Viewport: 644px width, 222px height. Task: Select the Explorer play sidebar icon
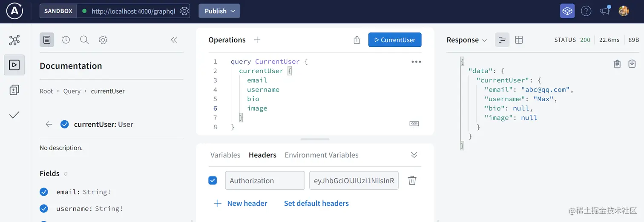point(14,65)
